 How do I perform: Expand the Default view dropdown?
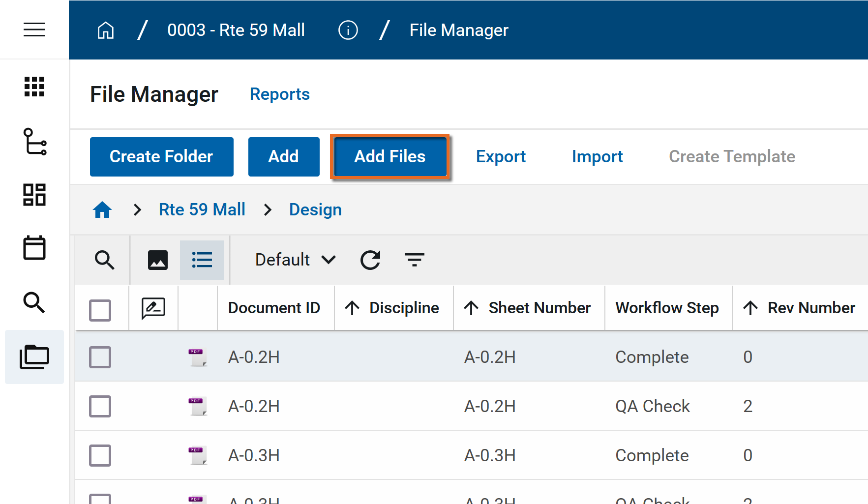(295, 260)
